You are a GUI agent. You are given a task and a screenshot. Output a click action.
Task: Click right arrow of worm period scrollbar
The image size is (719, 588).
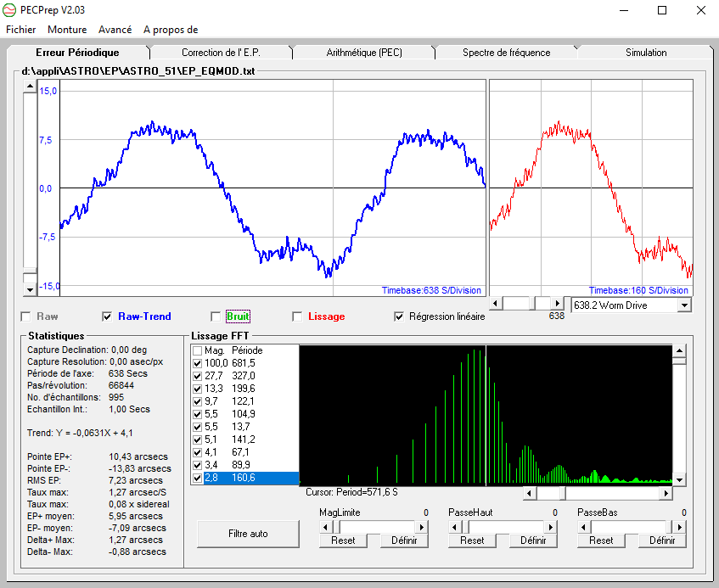557,304
